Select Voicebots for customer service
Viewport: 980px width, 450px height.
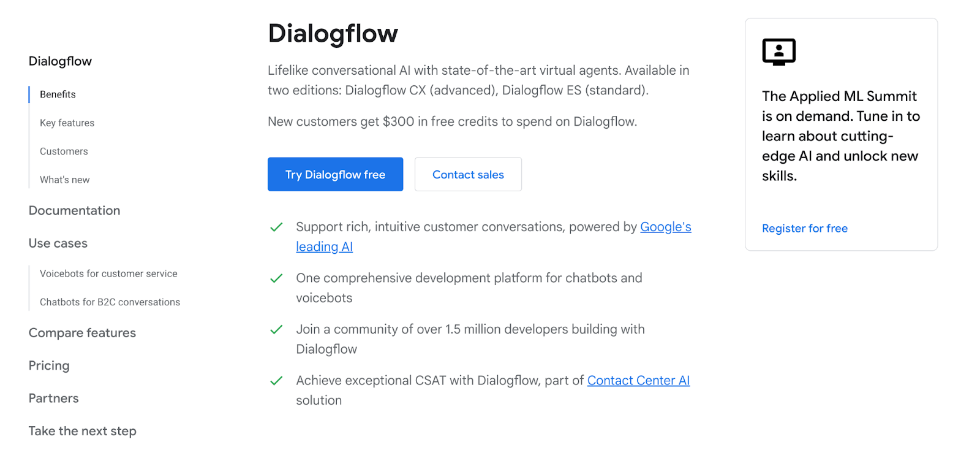(108, 273)
